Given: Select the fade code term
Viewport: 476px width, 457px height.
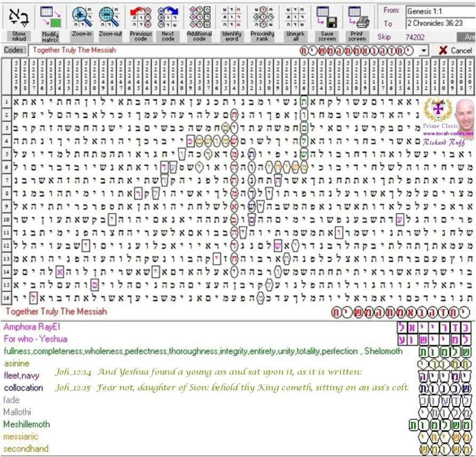Looking at the screenshot, I should coord(11,400).
